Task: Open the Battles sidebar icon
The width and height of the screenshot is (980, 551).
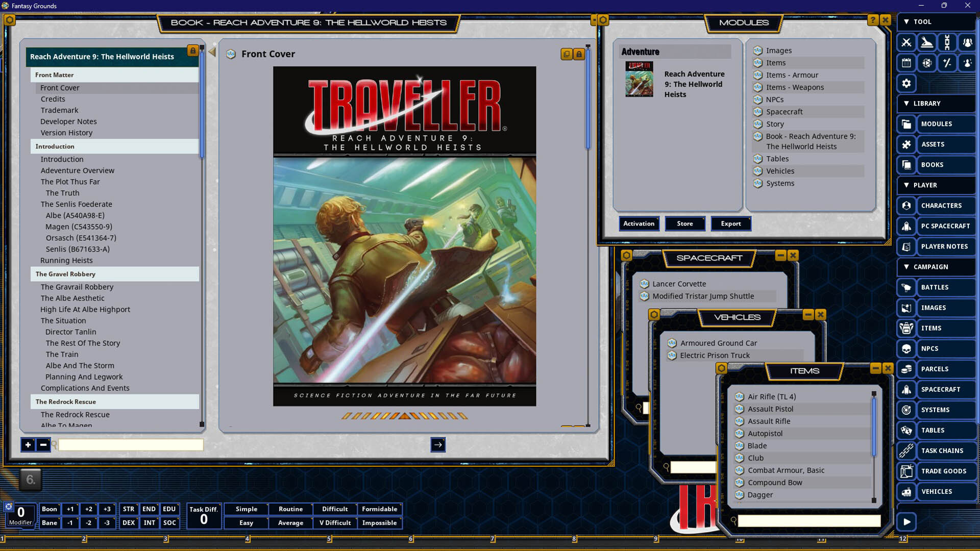Action: (x=906, y=287)
